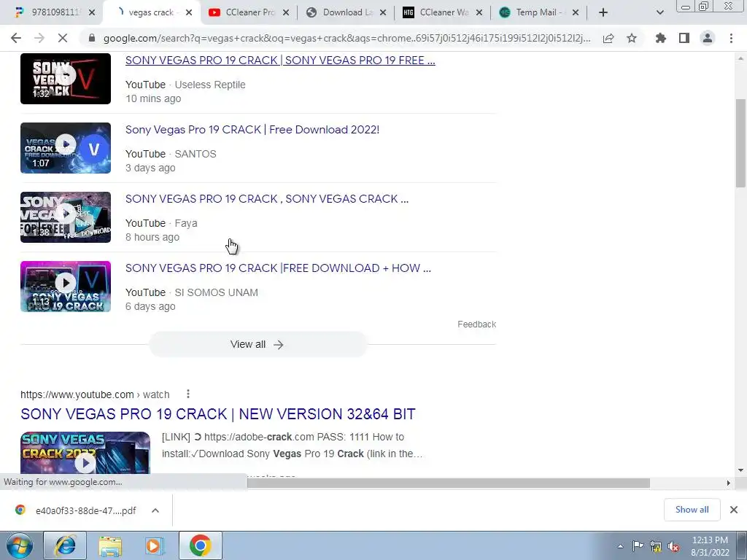
Task: Play the SI SOMOS UNAM video thumbnail
Action: pyautogui.click(x=66, y=287)
